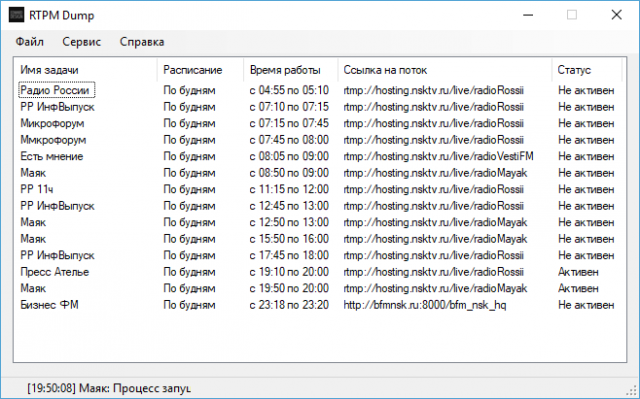Open the Сервис menu
Viewport: 640px width, 399px height.
(82, 42)
